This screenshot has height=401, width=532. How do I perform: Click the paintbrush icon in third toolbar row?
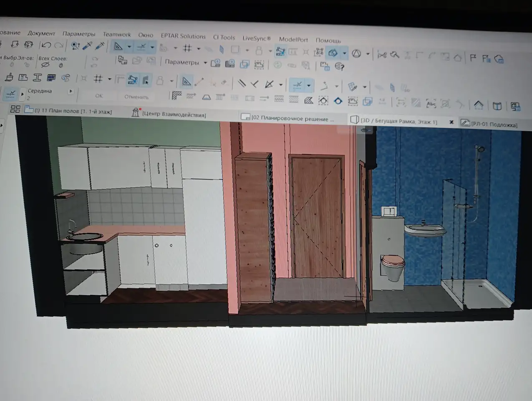[9, 77]
